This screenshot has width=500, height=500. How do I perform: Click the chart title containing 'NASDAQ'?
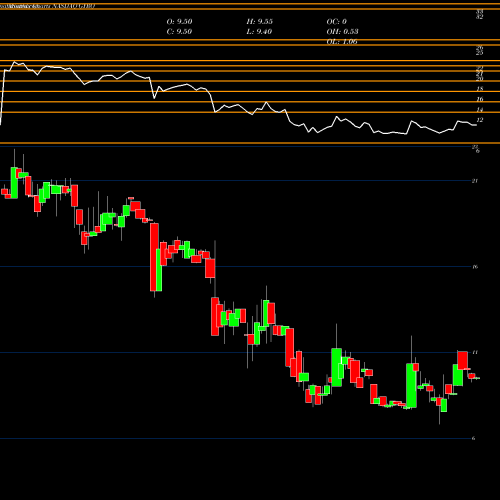[48, 6]
